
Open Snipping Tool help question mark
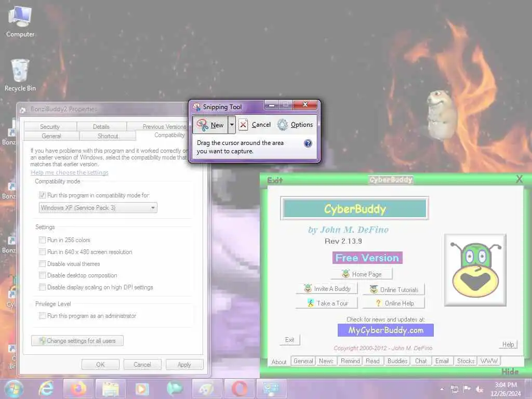(308, 143)
